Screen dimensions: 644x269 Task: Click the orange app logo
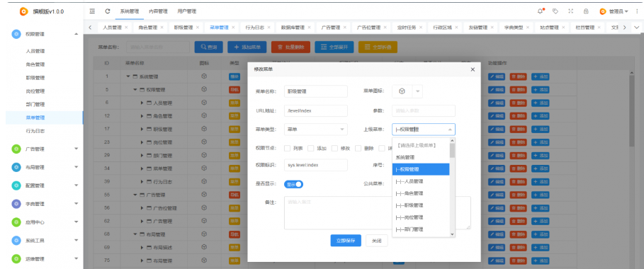(x=24, y=11)
